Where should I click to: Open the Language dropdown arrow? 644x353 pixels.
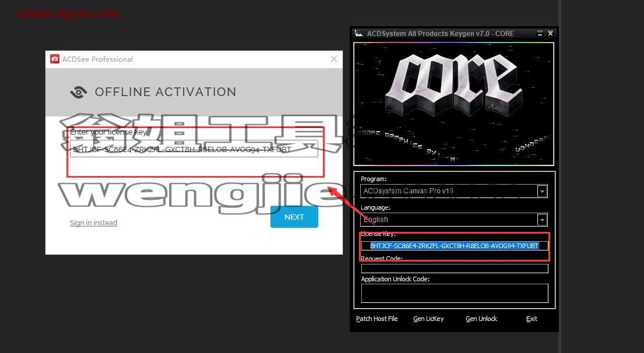542,220
